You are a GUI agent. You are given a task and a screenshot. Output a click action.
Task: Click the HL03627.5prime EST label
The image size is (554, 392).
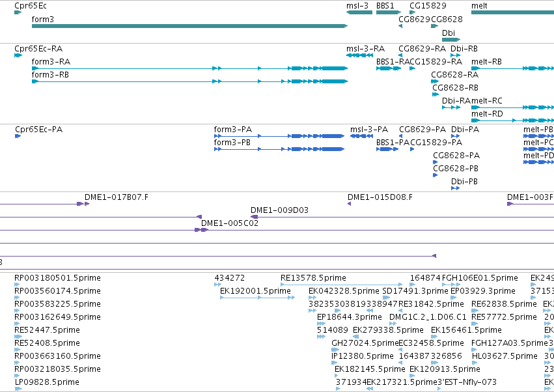[x=505, y=356]
